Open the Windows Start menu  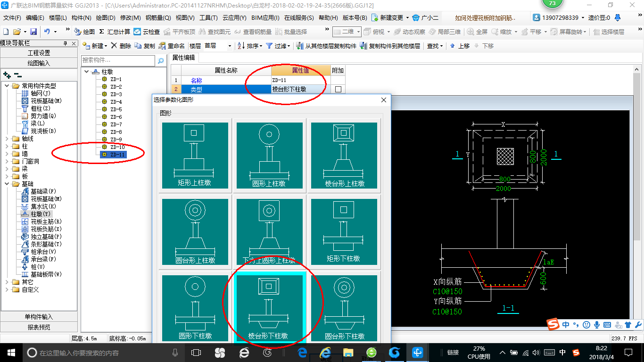[x=11, y=353]
